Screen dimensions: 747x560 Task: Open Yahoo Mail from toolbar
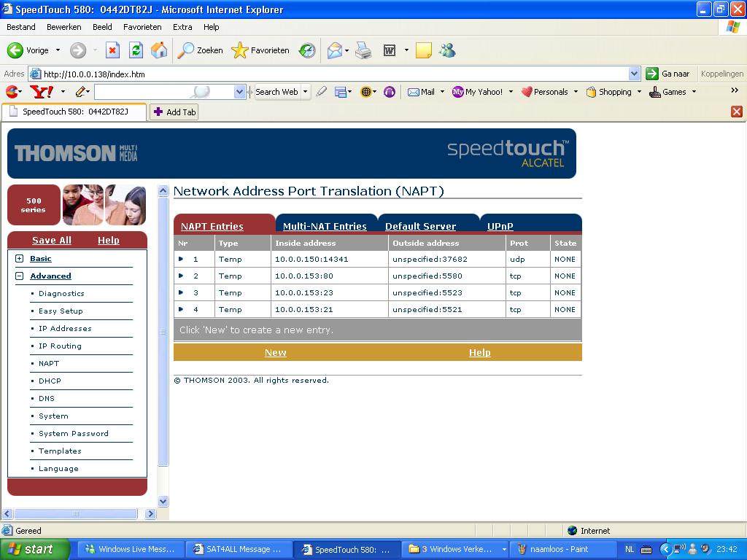(x=421, y=92)
